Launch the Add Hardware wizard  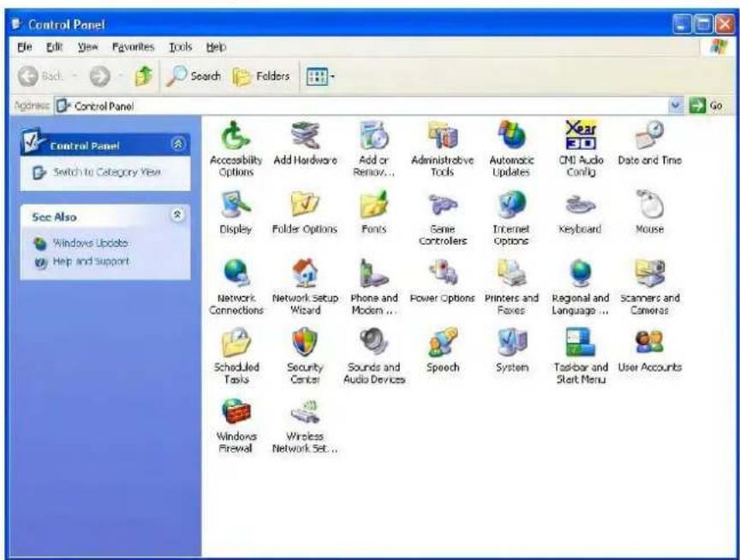(x=305, y=143)
